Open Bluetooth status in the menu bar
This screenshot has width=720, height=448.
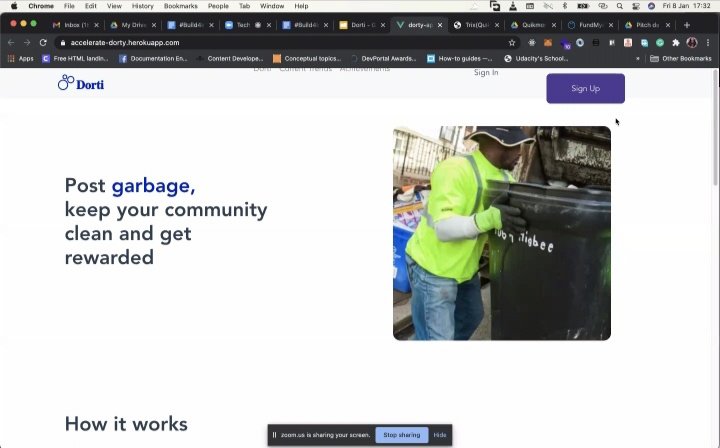pyautogui.click(x=565, y=6)
